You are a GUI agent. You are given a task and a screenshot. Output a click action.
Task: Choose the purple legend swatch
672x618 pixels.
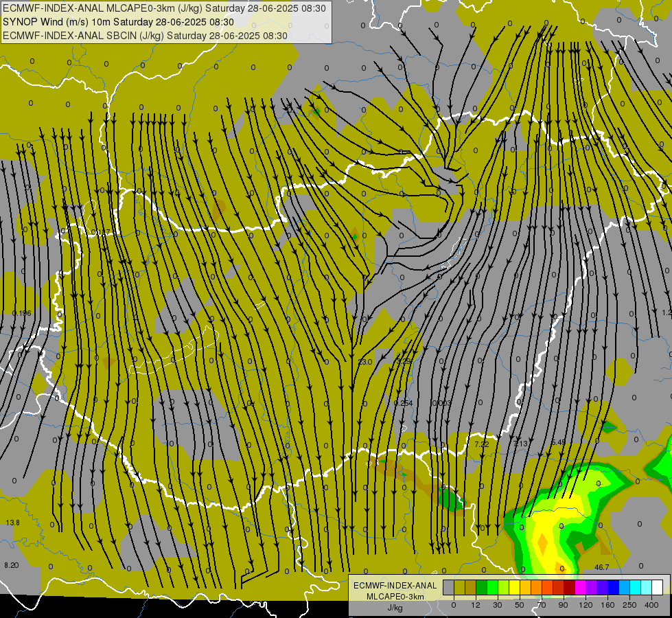(592, 587)
